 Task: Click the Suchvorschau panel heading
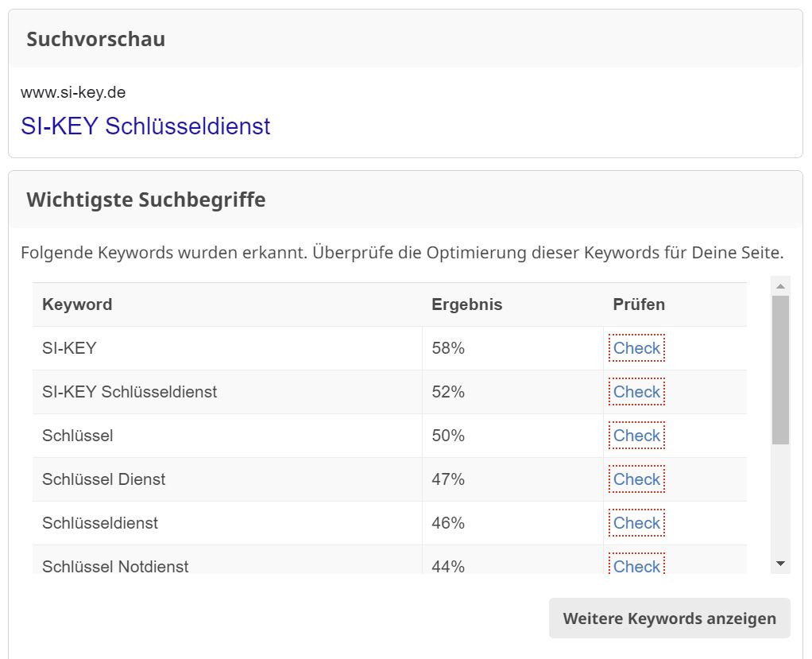pyautogui.click(x=96, y=39)
